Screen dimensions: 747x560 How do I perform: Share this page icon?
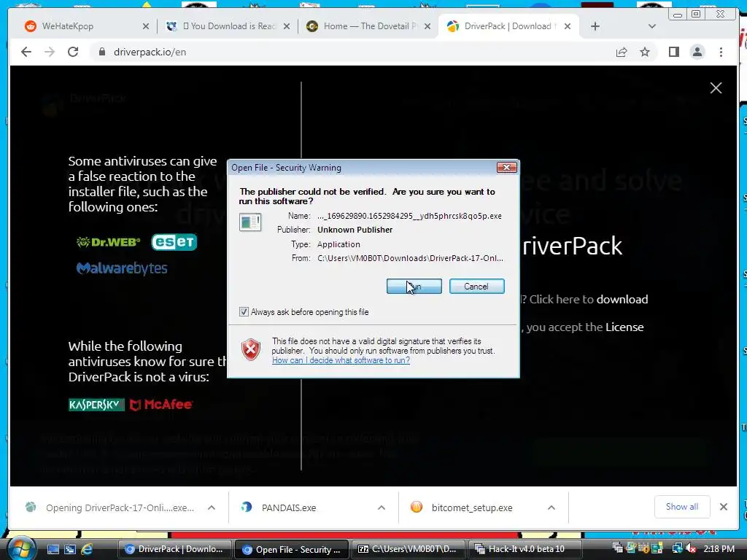tap(622, 52)
